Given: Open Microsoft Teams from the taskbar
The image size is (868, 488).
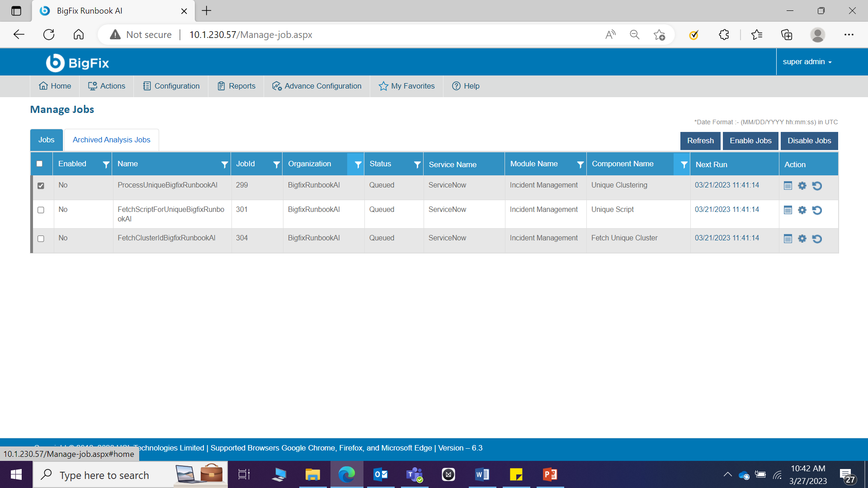Looking at the screenshot, I should 414,475.
